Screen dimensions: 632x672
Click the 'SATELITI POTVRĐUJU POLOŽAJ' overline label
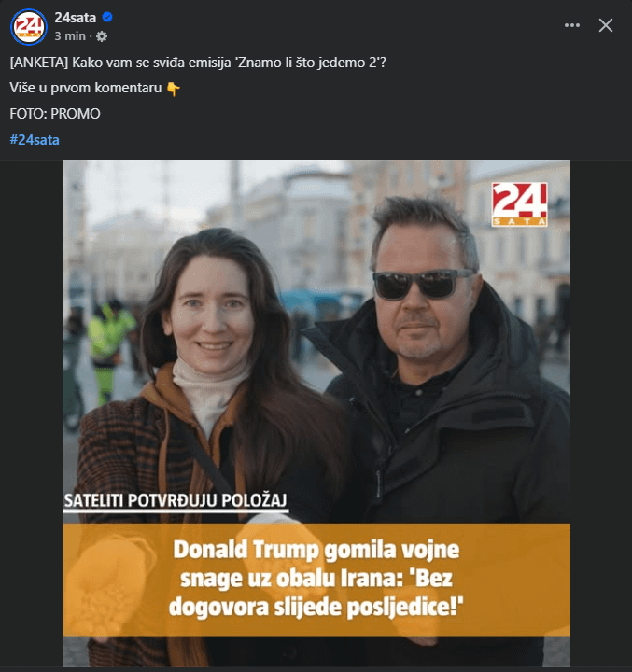pos(176,500)
